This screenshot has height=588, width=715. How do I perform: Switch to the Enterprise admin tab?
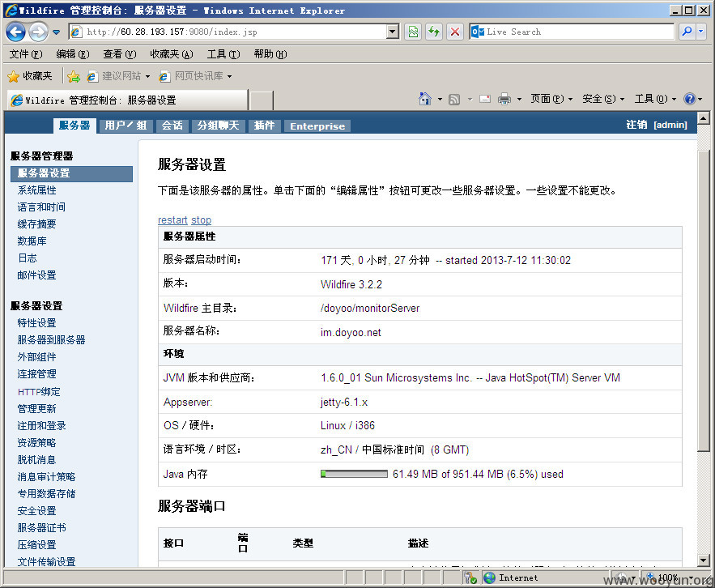coord(317,126)
